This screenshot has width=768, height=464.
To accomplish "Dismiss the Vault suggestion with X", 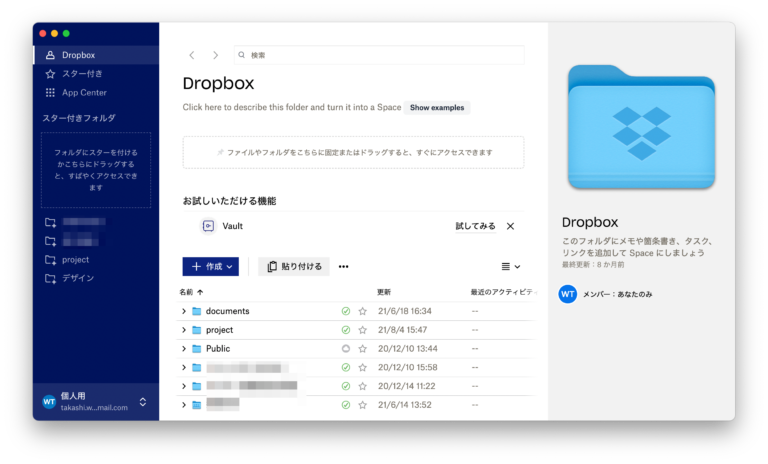I will (510, 226).
